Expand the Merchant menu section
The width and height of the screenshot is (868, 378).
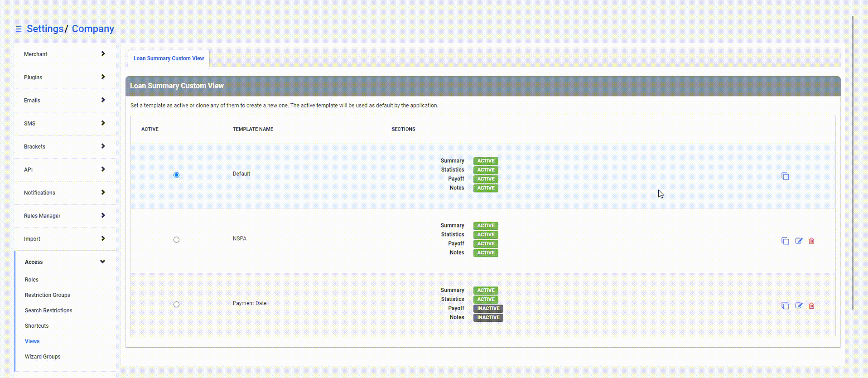(65, 54)
